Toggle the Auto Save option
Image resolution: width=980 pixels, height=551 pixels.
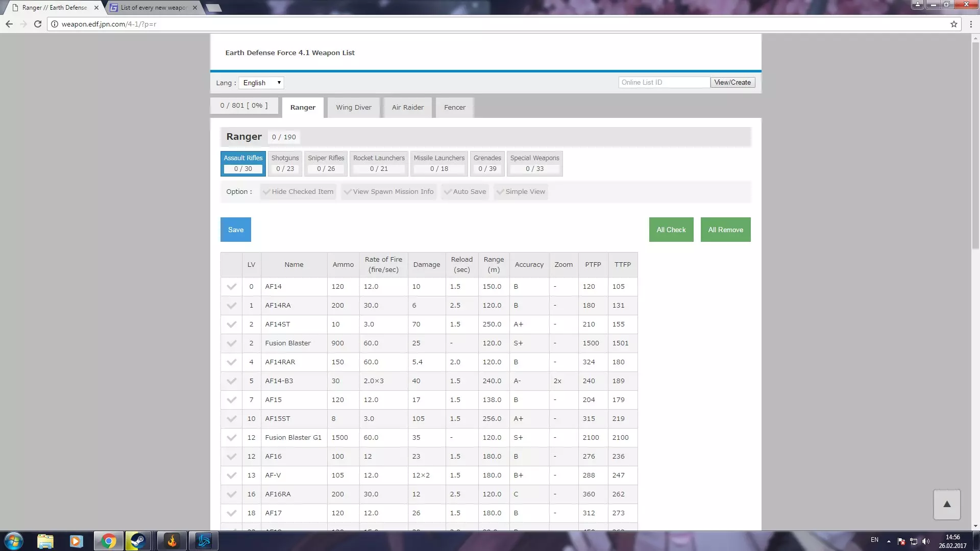[465, 192]
